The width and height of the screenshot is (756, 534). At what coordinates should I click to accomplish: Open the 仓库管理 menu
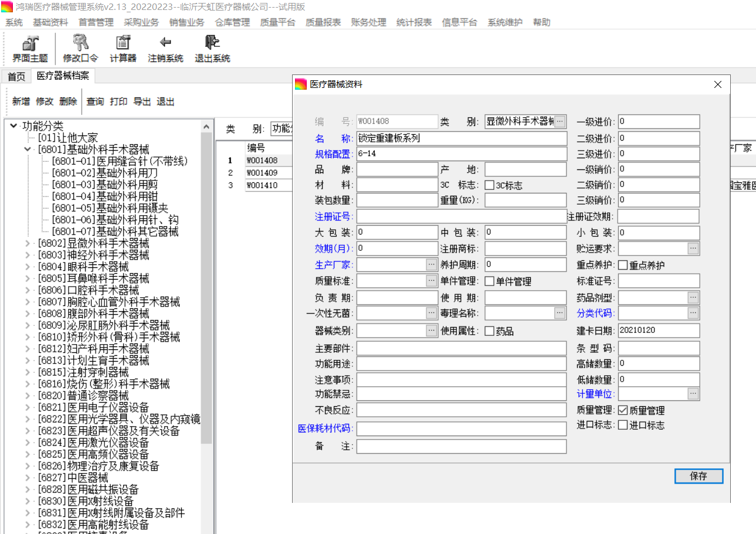(x=232, y=22)
